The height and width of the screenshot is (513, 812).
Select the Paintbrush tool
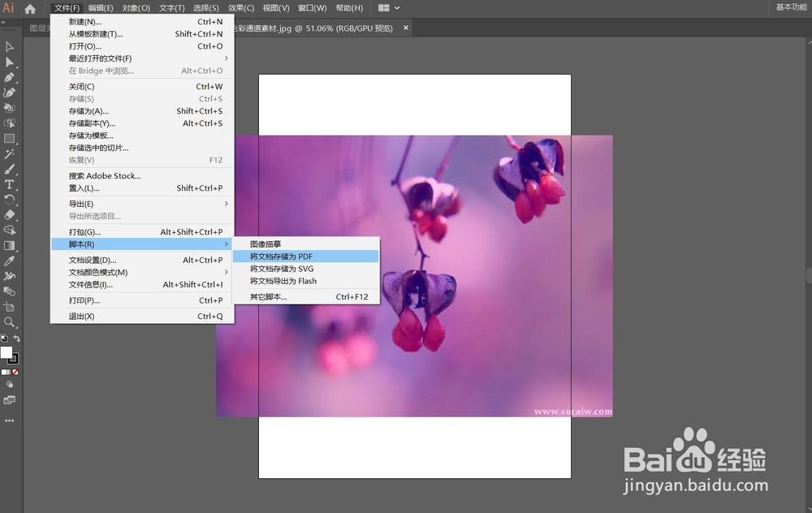[9, 170]
